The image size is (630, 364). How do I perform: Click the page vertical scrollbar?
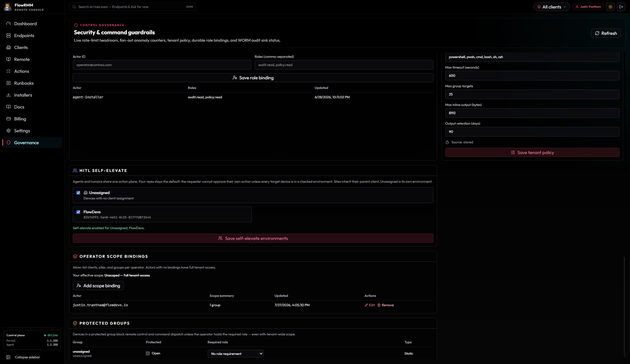click(624, 307)
